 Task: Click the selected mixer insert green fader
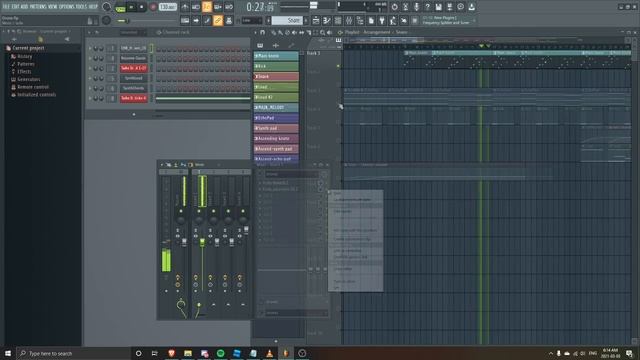(x=202, y=242)
